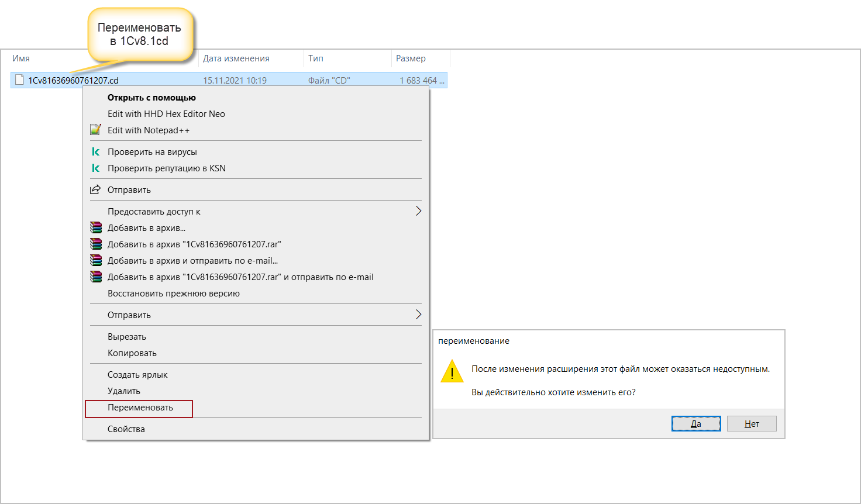This screenshot has height=504, width=861.
Task: Sort by the 'Тип' column header
Action: (x=316, y=58)
